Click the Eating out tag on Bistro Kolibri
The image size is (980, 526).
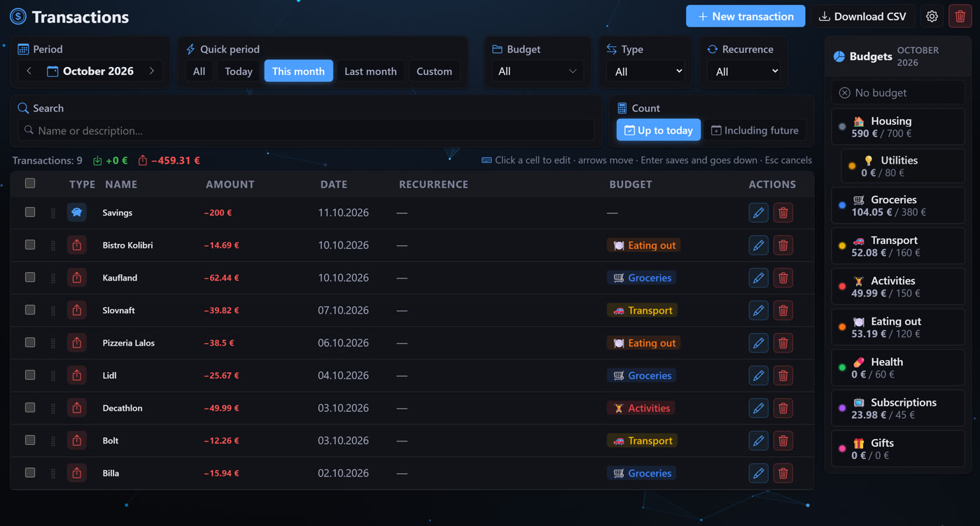pyautogui.click(x=644, y=246)
